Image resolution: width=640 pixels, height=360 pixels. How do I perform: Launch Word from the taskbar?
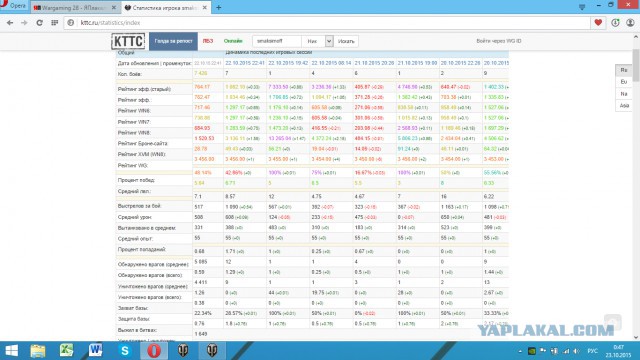point(96,351)
